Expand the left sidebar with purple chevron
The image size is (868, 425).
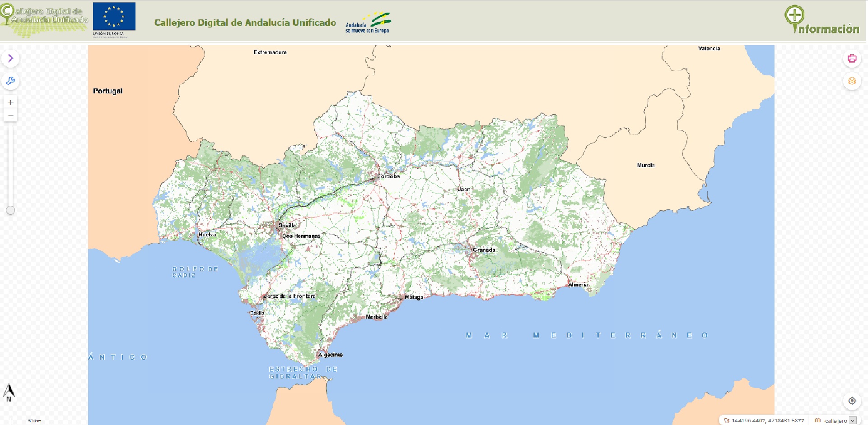pos(10,58)
